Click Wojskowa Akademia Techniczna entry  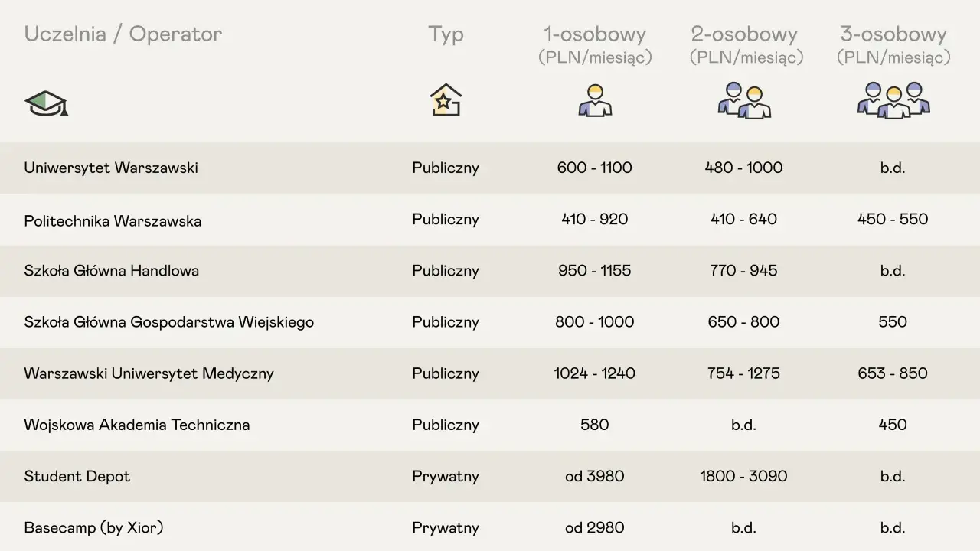137,425
